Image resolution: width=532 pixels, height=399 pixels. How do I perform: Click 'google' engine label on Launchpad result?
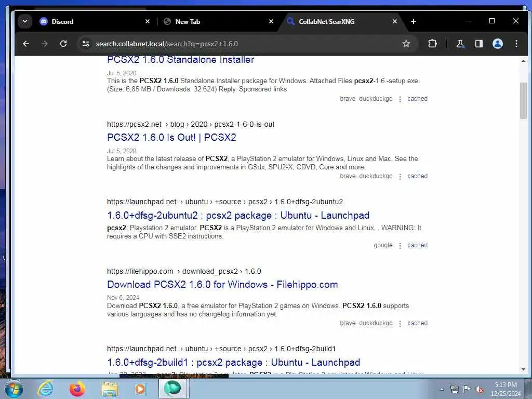(383, 245)
